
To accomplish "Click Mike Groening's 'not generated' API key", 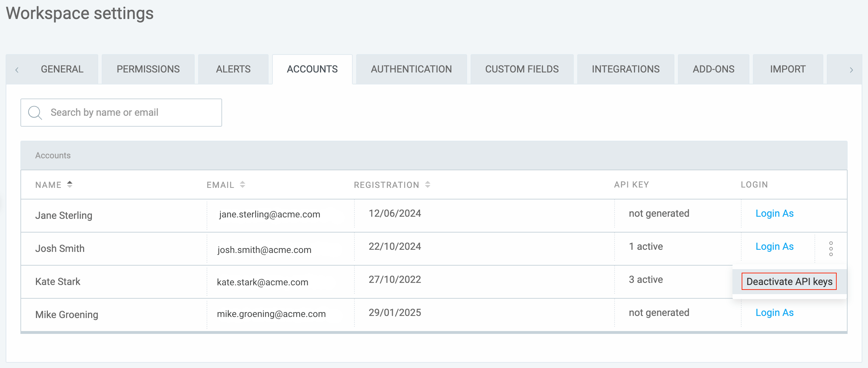I will pyautogui.click(x=659, y=312).
